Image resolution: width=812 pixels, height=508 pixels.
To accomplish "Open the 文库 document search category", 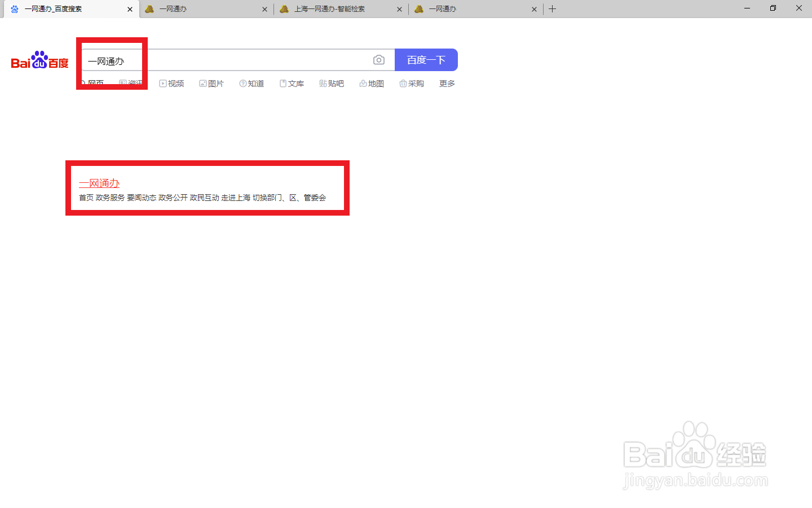I will [x=292, y=83].
